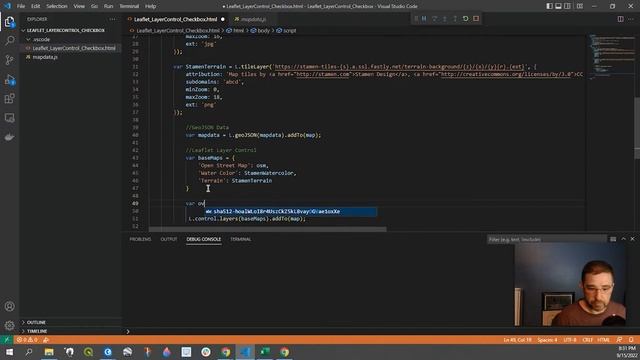Viewport: 640px width, 360px height.
Task: Open the Remote Explorer view
Action: [9, 118]
